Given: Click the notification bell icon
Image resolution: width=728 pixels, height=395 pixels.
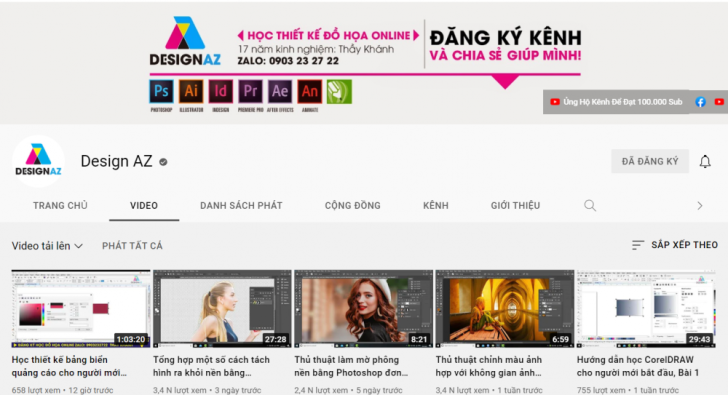Looking at the screenshot, I should coord(705,161).
